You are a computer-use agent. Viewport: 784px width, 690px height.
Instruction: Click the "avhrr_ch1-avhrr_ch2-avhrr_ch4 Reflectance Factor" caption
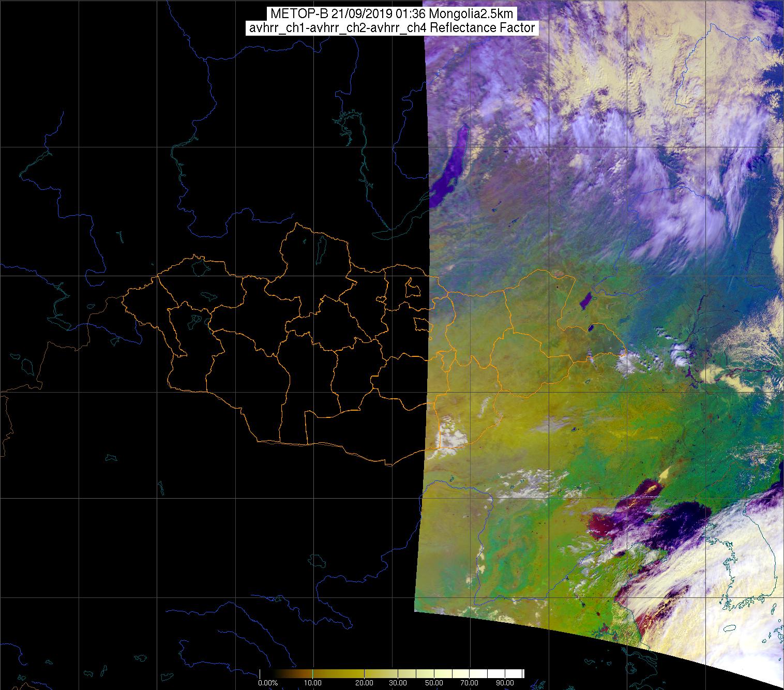click(x=391, y=28)
